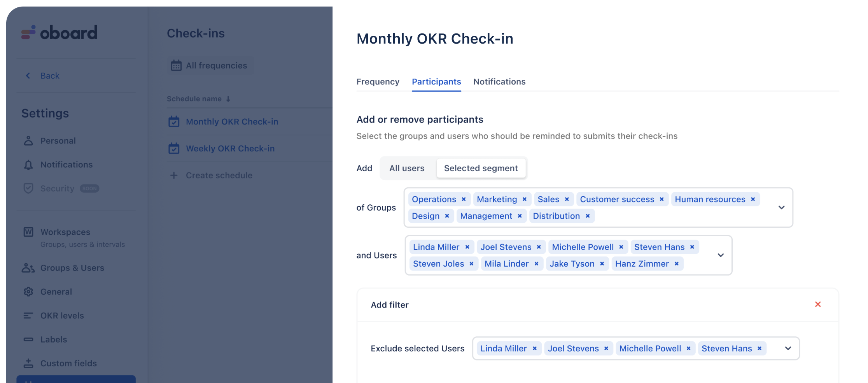
Task: Delete the Add filter with red X
Action: tap(818, 304)
